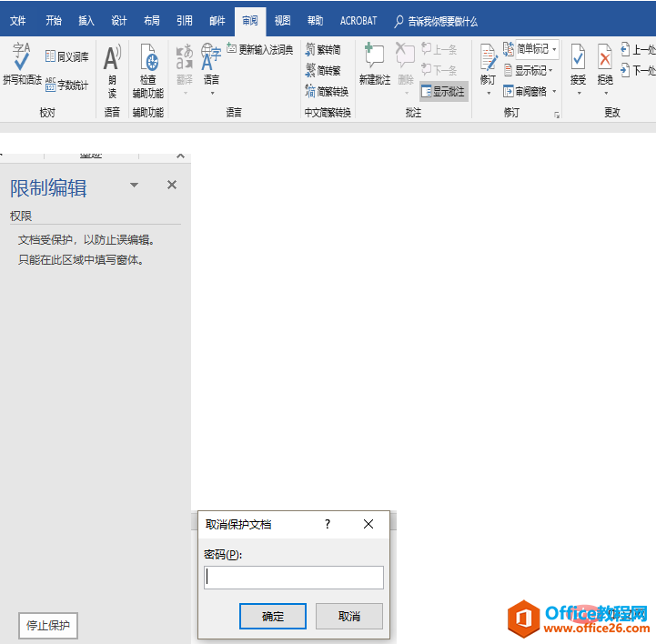This screenshot has height=644, width=656.
Task: Start Read Aloud (朗读)
Action: 112,71
